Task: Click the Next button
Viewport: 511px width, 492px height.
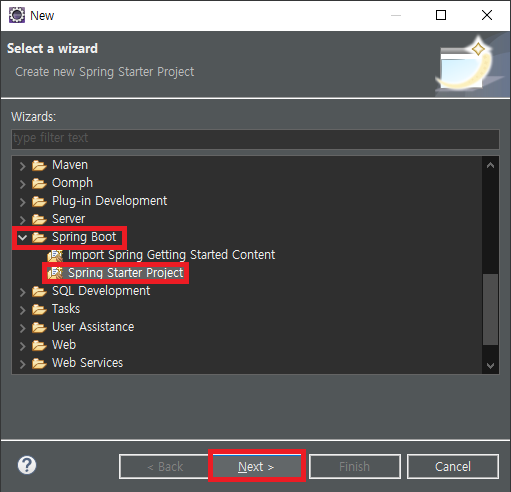Action: point(257,466)
